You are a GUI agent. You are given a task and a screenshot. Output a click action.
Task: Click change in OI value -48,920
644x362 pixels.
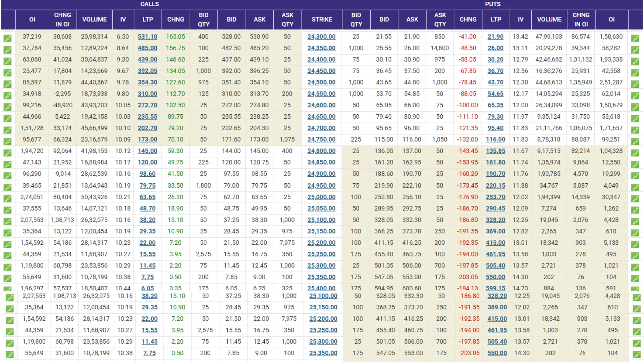tap(62, 105)
